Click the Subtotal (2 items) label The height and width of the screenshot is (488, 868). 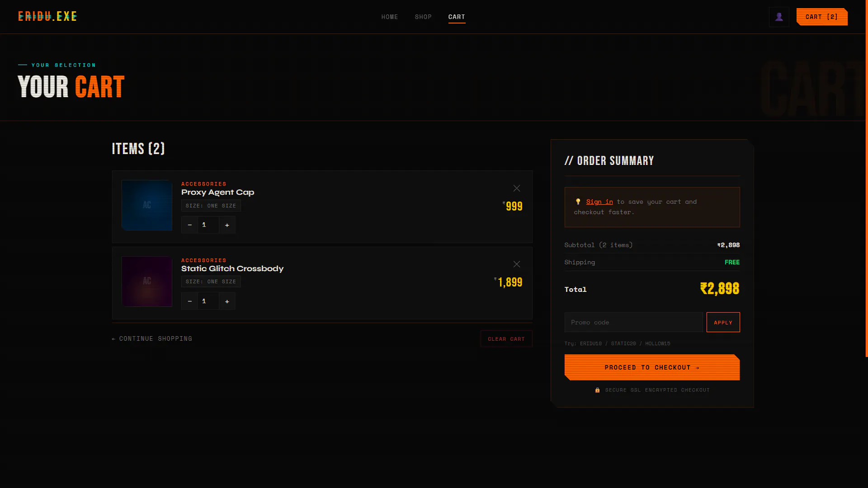click(598, 245)
